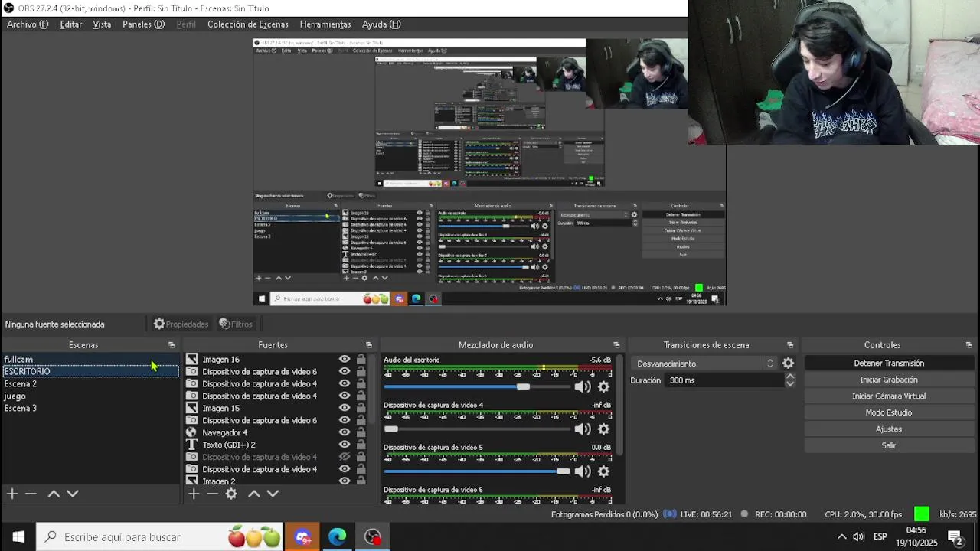Pop out the Controles panel icon
The image size is (980, 551).
point(969,345)
